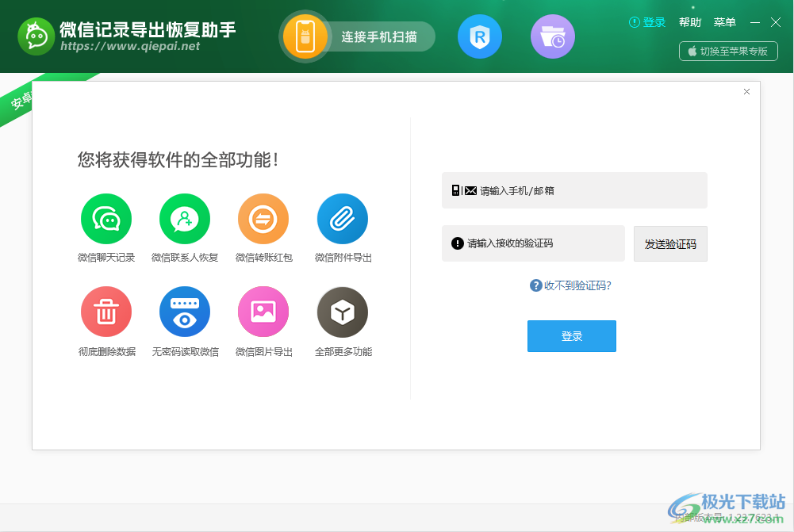Click the 微信附件导出 paperclip icon
794x532 pixels.
343,219
